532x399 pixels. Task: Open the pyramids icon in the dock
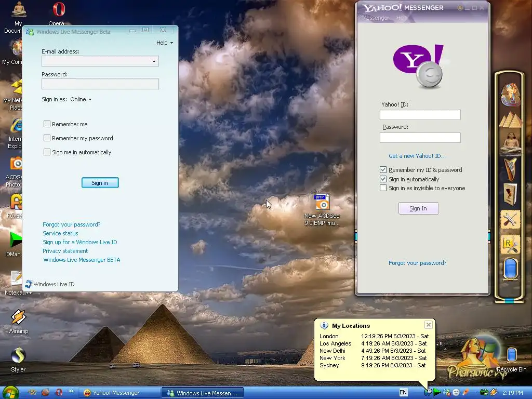(511, 120)
